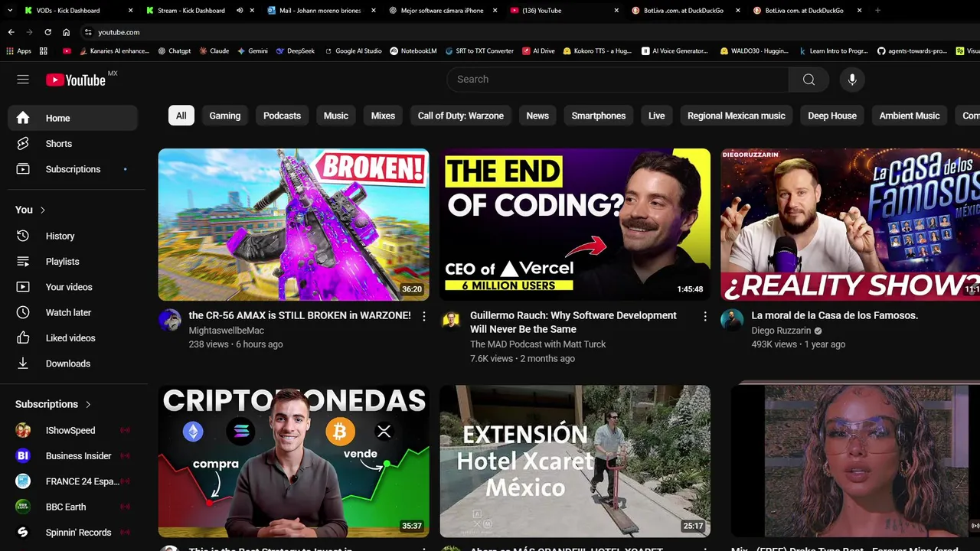Open IShowSpeed channel subscription
The height and width of the screenshot is (551, 980).
tap(73, 430)
